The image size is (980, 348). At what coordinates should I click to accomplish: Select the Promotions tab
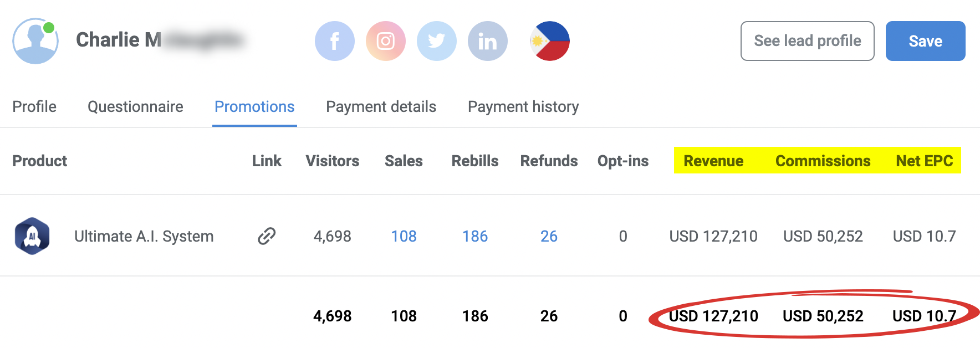pos(254,106)
